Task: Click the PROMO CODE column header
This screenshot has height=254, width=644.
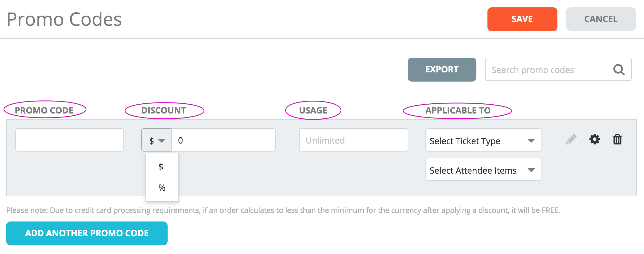Action: [x=44, y=110]
